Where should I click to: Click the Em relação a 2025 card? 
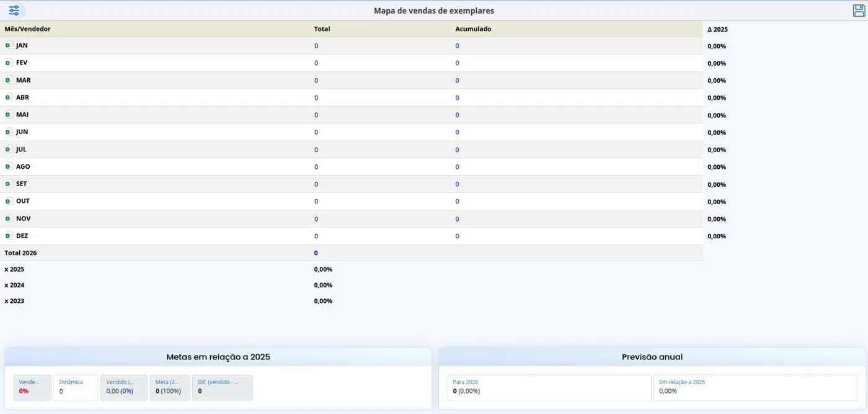(755, 387)
